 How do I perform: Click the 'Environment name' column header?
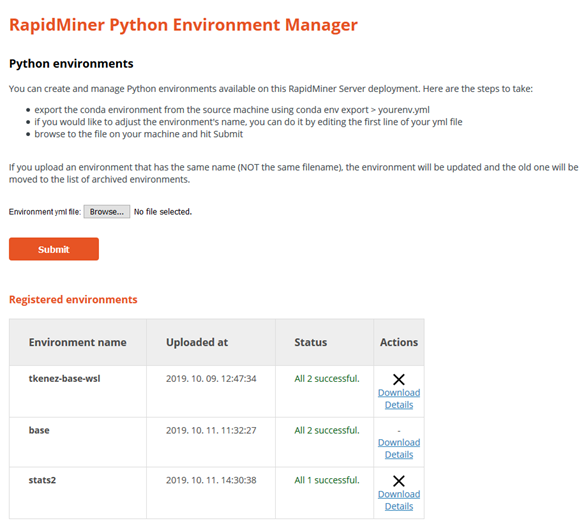[x=78, y=342]
